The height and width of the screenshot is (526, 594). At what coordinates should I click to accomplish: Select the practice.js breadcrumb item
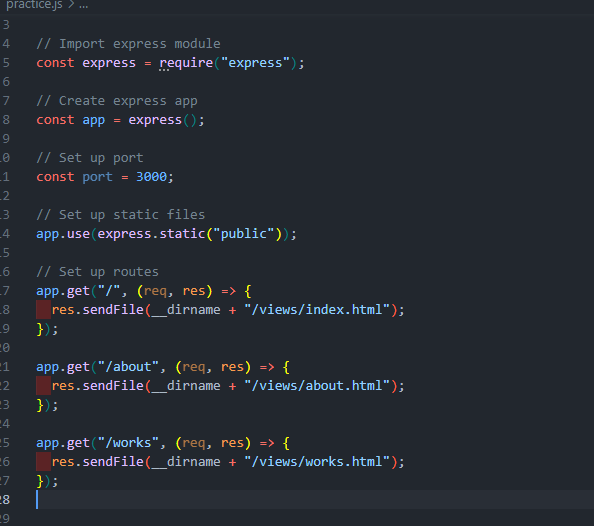tap(34, 5)
